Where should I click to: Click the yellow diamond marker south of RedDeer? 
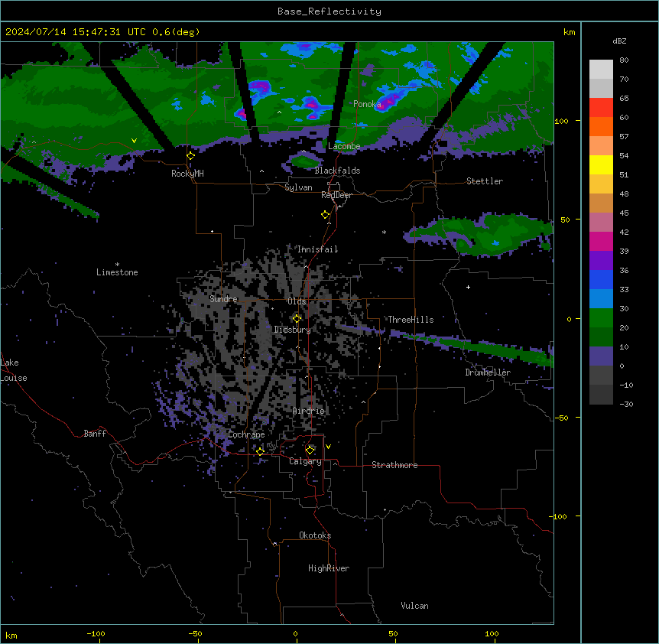tap(326, 215)
